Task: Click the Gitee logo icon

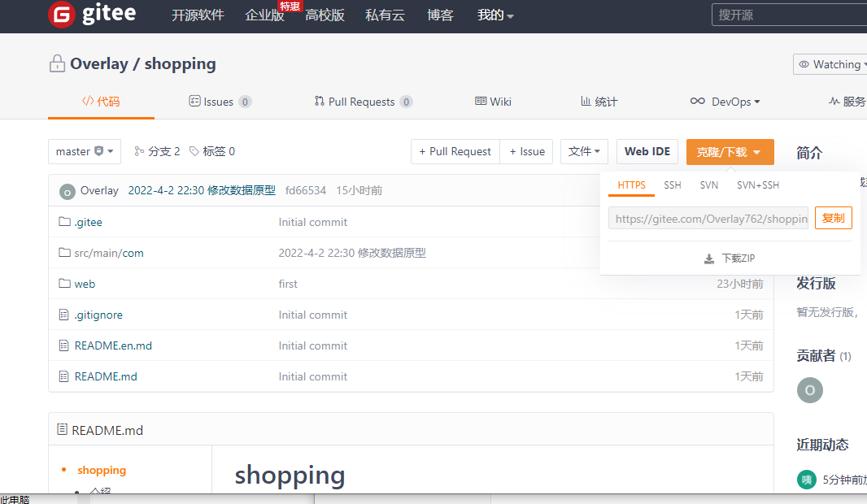Action: pyautogui.click(x=61, y=15)
